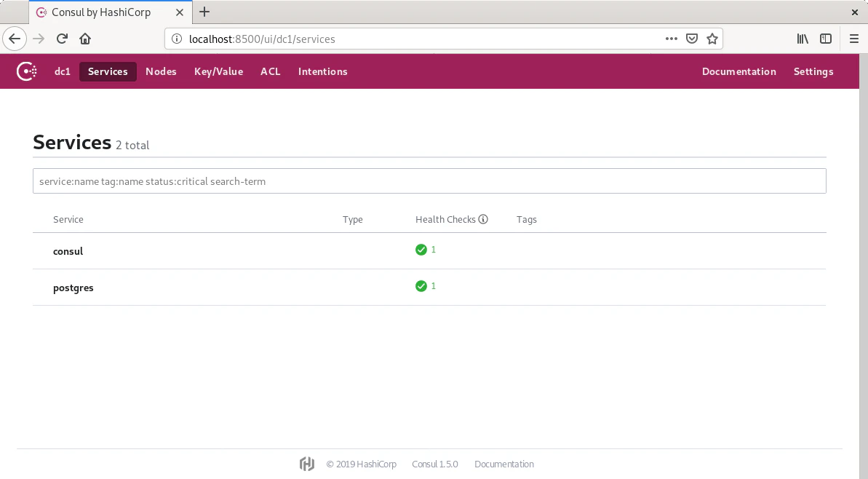Open the dc1 datacenter selector

(x=63, y=71)
